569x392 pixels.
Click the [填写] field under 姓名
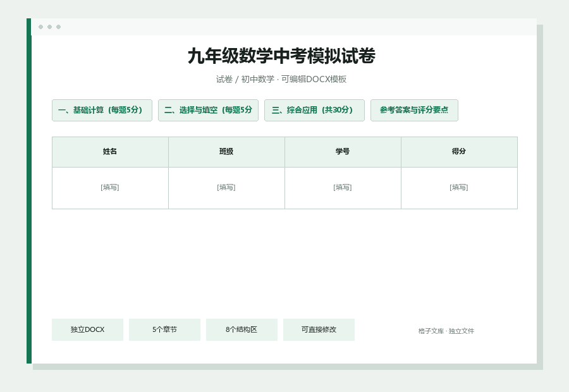coord(110,188)
